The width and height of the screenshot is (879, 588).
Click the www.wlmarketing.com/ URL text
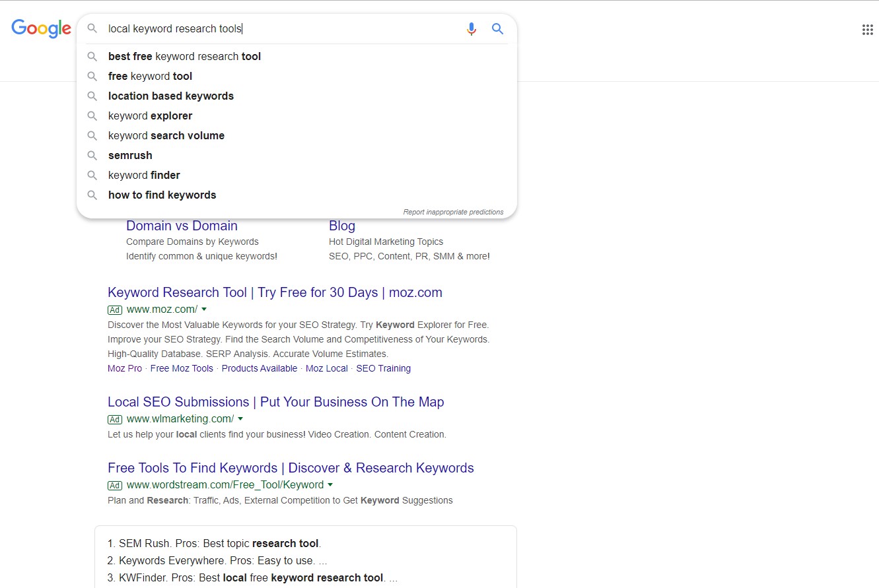(x=180, y=419)
